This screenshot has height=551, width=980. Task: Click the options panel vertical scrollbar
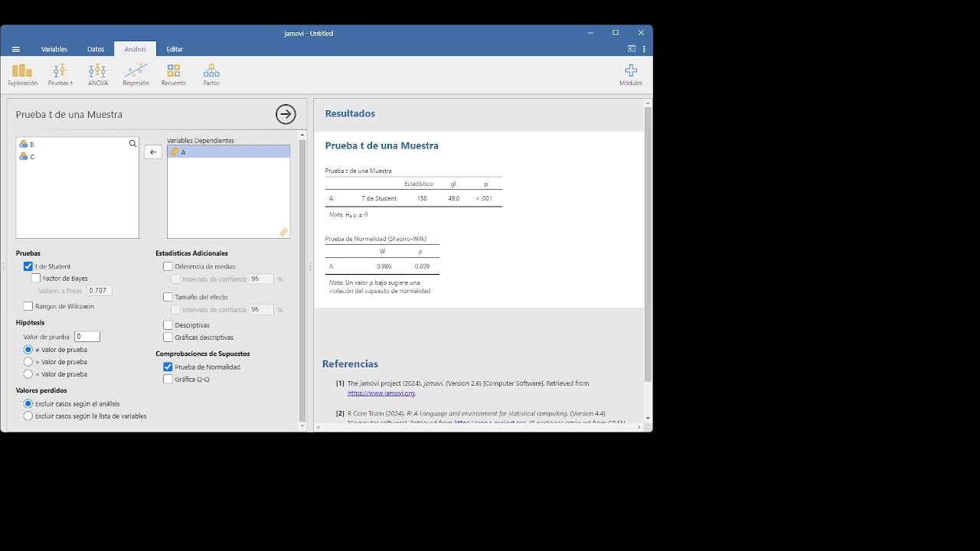[x=302, y=279]
